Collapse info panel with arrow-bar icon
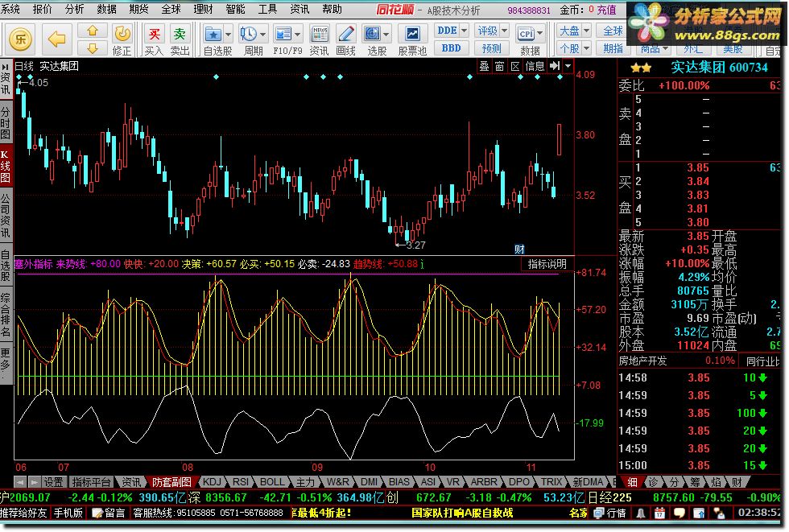Viewport: 789px width, 532px height. (555, 66)
